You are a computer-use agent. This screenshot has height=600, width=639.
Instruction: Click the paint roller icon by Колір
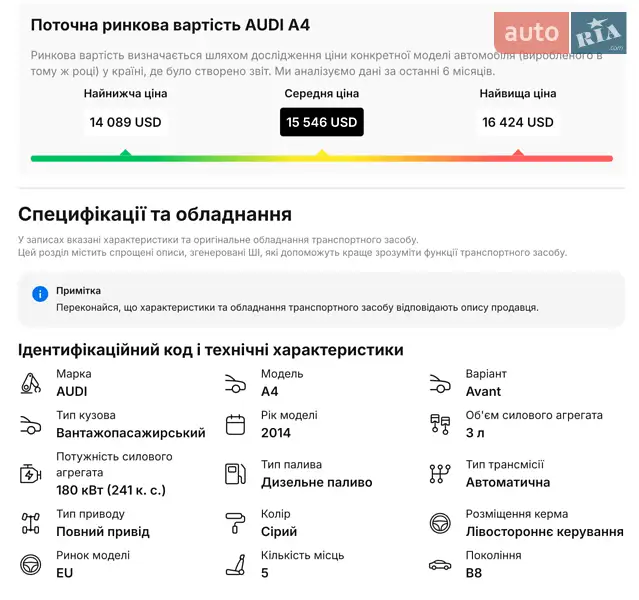(235, 523)
